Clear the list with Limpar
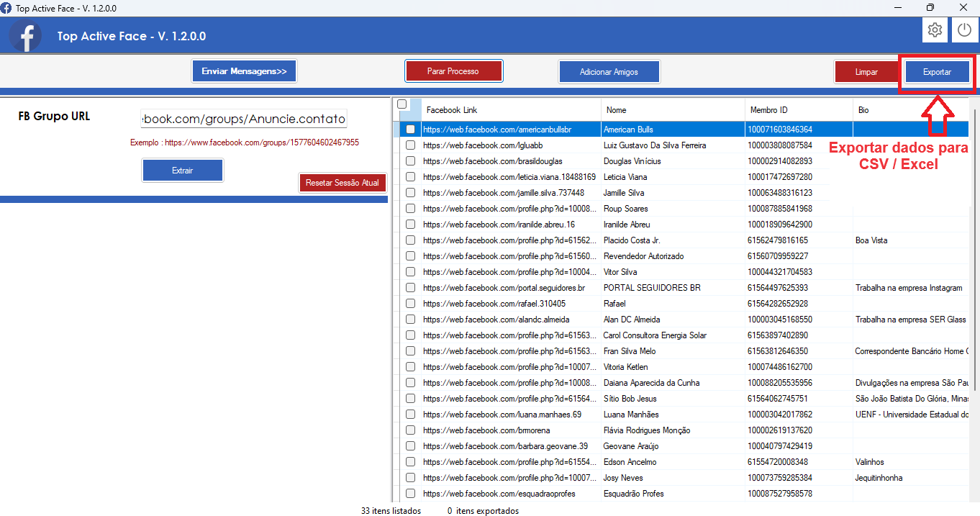980x516 pixels. (866, 71)
